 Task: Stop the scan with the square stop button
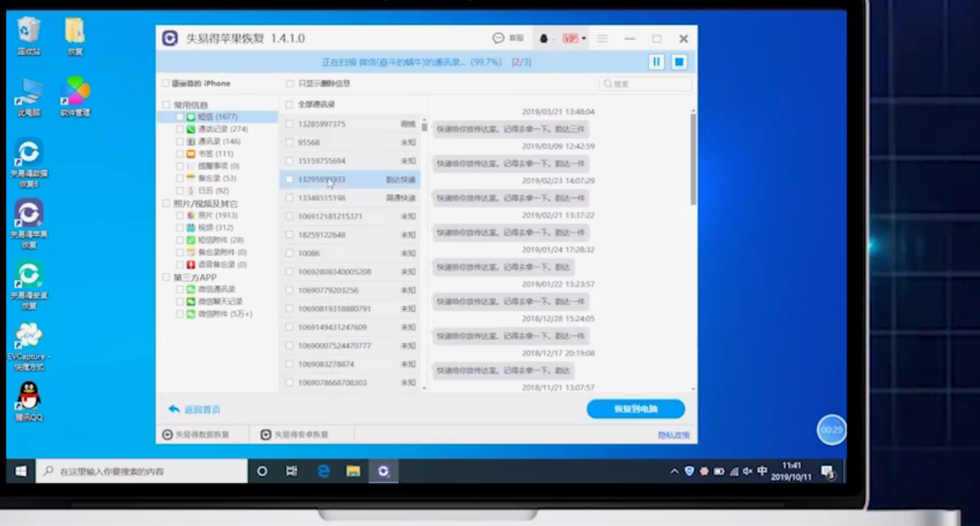[679, 62]
